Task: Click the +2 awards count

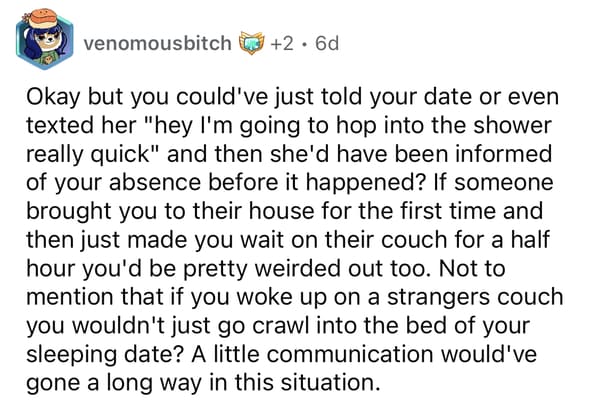Action: click(x=282, y=43)
